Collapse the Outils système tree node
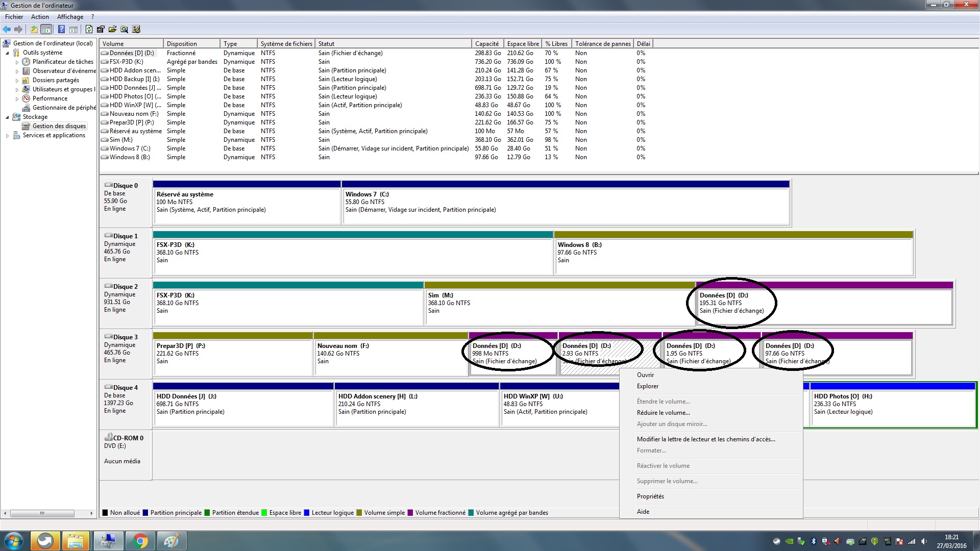This screenshot has width=980, height=551. point(7,53)
